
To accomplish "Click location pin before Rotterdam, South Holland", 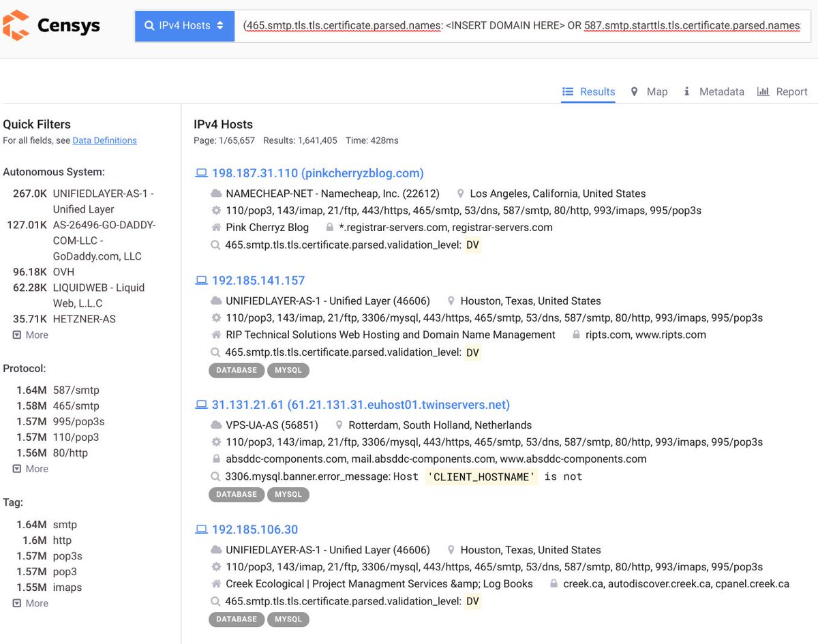I will click(339, 425).
